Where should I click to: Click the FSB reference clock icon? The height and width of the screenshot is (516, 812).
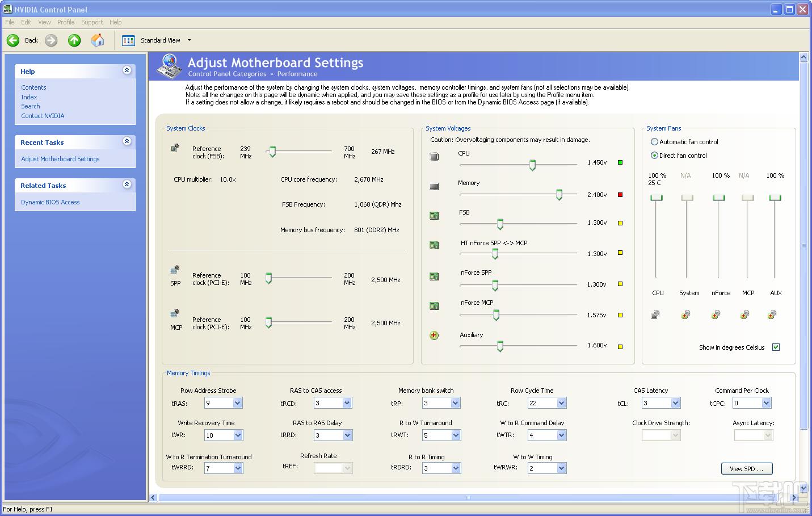(175, 148)
